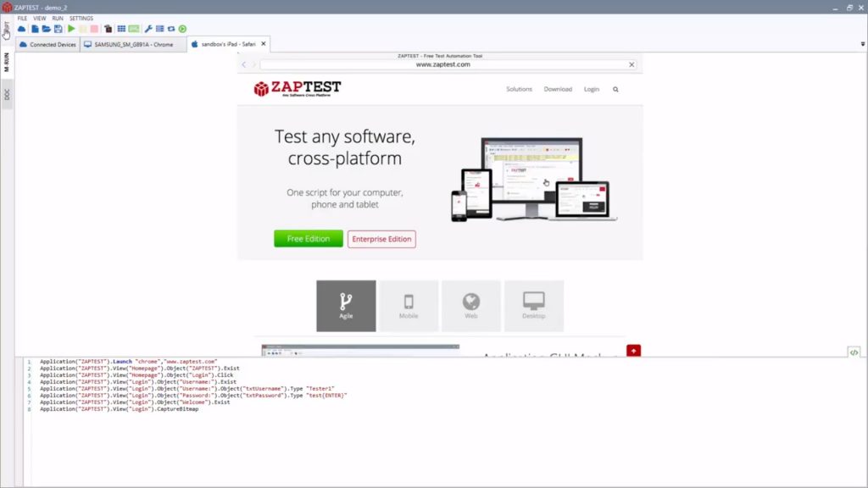
Task: Open the Download nav link
Action: pyautogui.click(x=558, y=89)
